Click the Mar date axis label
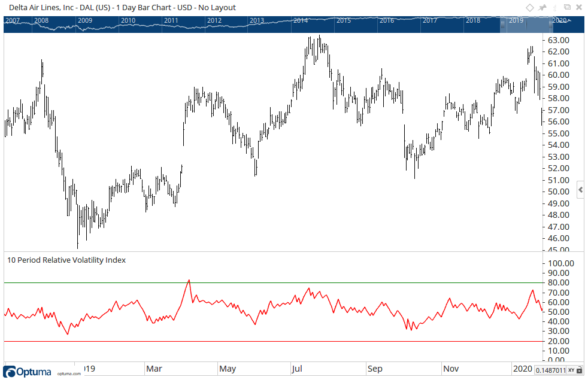The width and height of the screenshot is (588, 380). [154, 369]
